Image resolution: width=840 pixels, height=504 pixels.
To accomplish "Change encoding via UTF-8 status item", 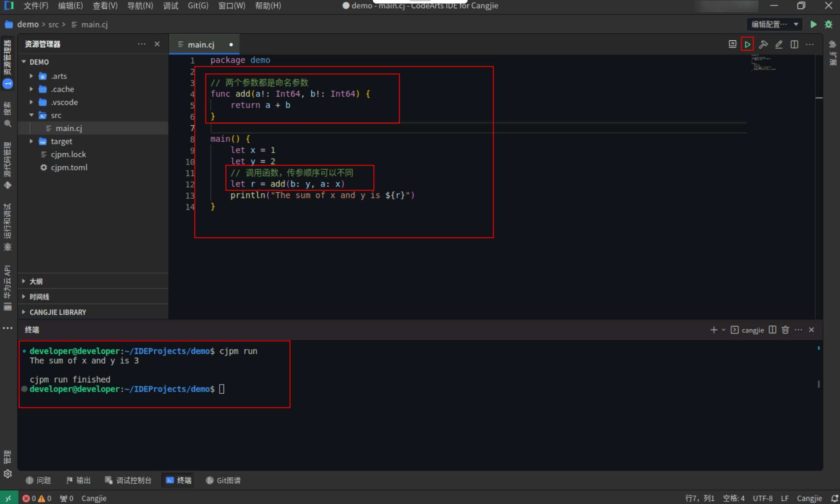I will [x=763, y=498].
